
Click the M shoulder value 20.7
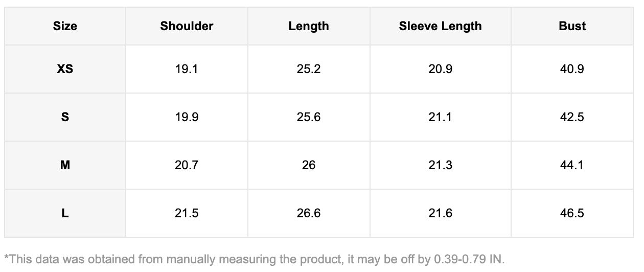point(187,165)
